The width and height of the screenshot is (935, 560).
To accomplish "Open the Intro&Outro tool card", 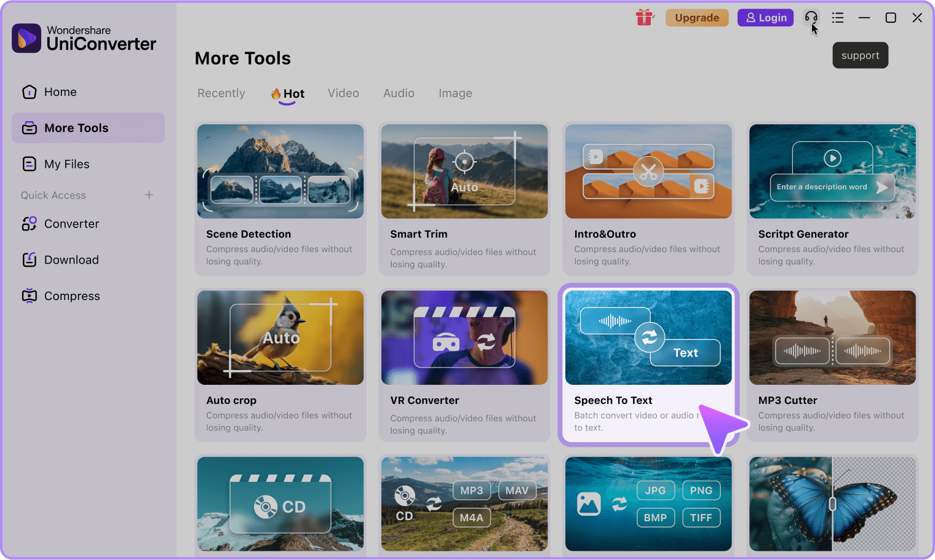I will (648, 199).
